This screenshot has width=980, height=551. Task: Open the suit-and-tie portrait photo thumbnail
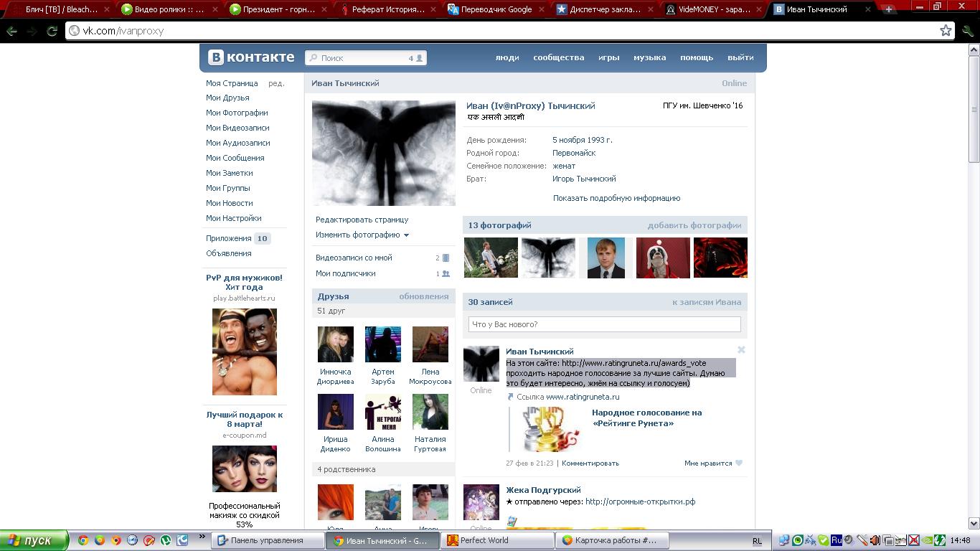(606, 258)
